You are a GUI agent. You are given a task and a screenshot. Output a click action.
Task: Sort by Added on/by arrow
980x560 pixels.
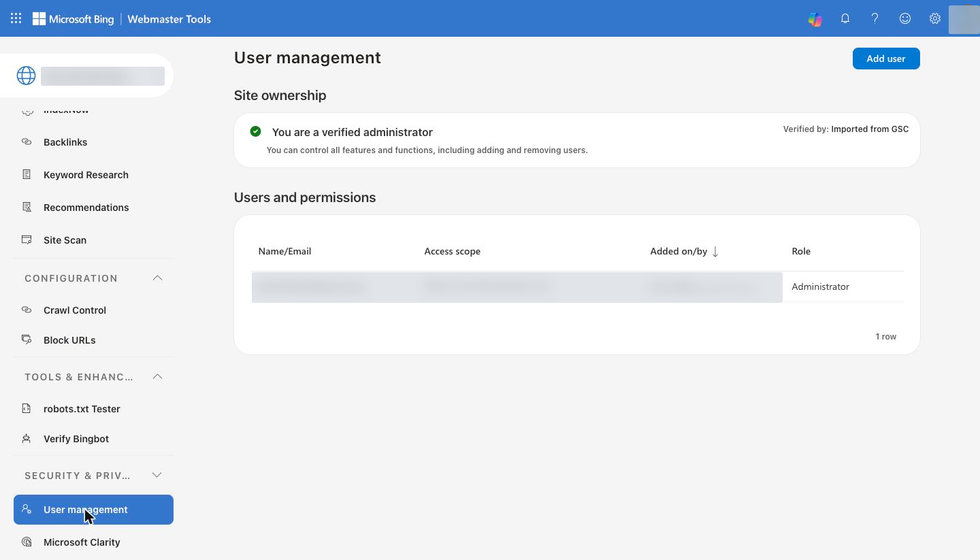[x=715, y=252]
